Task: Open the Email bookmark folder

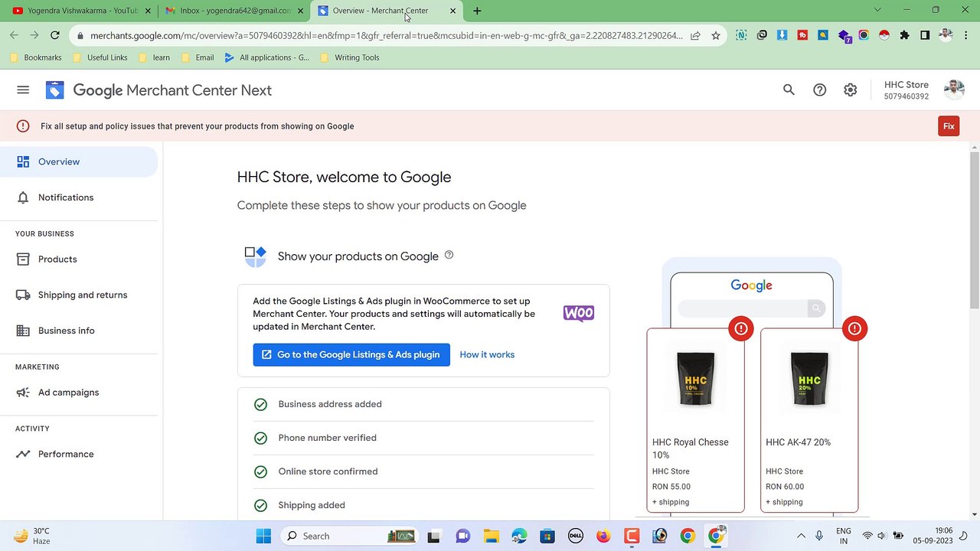Action: [x=198, y=57]
